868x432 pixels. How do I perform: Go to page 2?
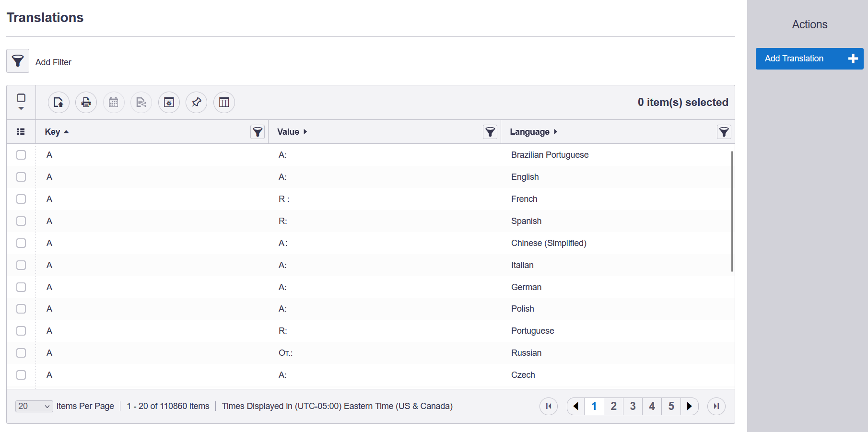point(613,406)
